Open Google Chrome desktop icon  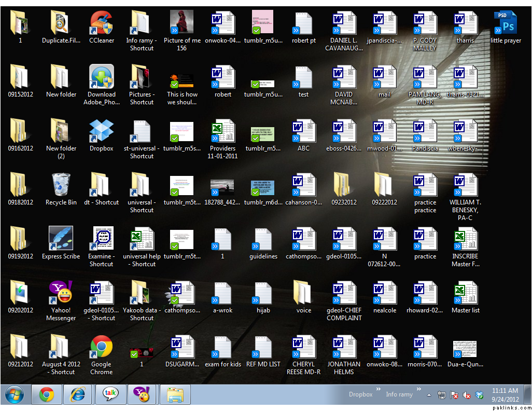101,348
